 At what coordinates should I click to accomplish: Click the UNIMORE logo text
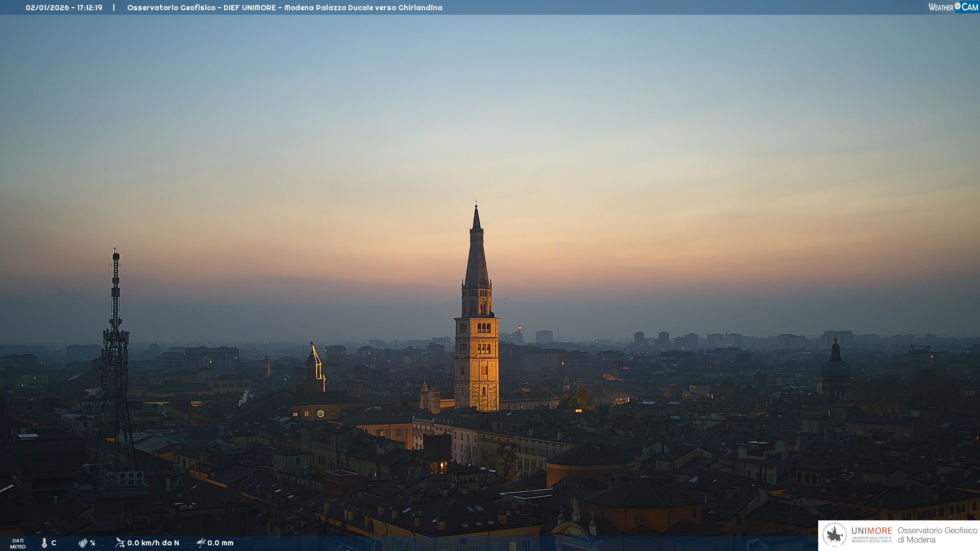coord(871,531)
